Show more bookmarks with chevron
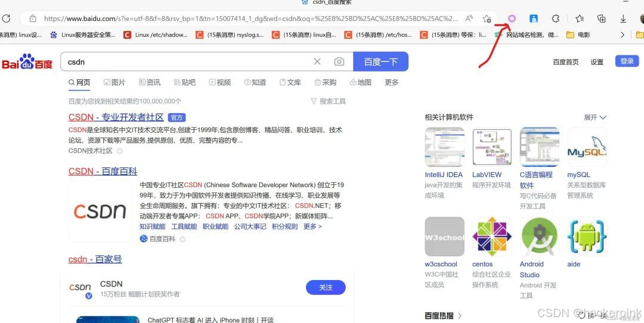This screenshot has width=644, height=323. click(623, 35)
